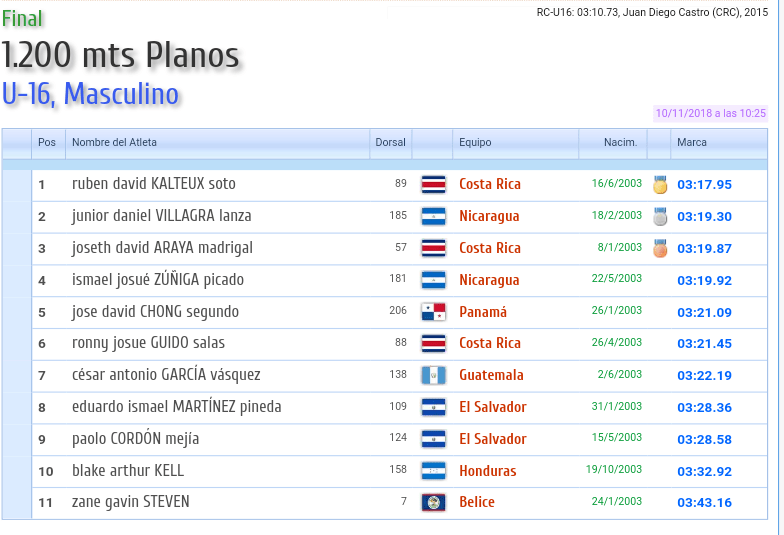Click the silver medal icon in row 2
This screenshot has height=535, width=784.
coord(660,216)
